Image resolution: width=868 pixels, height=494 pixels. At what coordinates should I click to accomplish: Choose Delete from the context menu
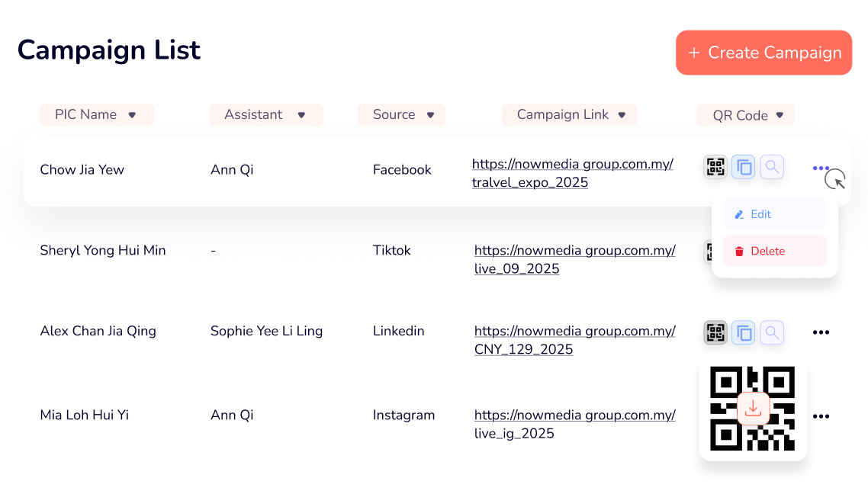click(774, 251)
